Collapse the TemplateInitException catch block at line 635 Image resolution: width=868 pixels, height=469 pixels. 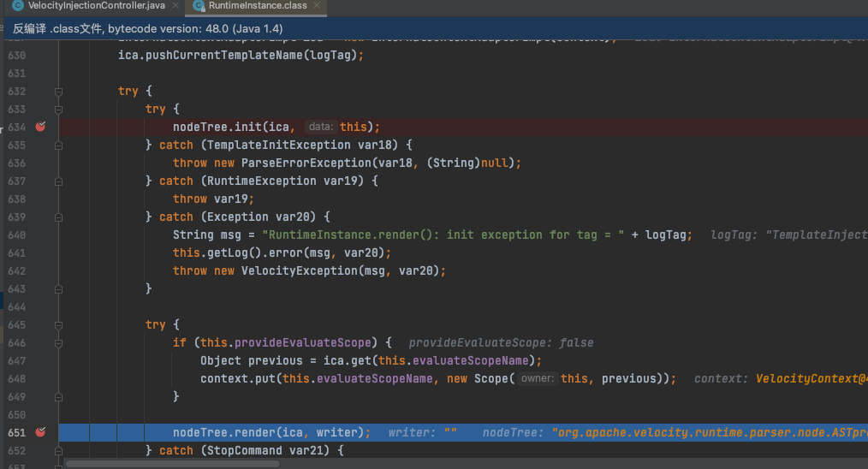click(x=59, y=145)
